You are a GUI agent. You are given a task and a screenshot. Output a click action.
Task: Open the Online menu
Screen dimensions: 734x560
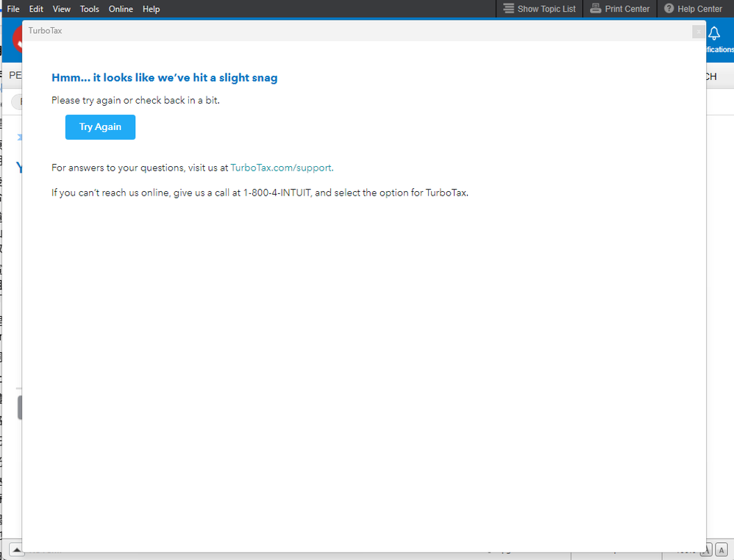pos(120,8)
